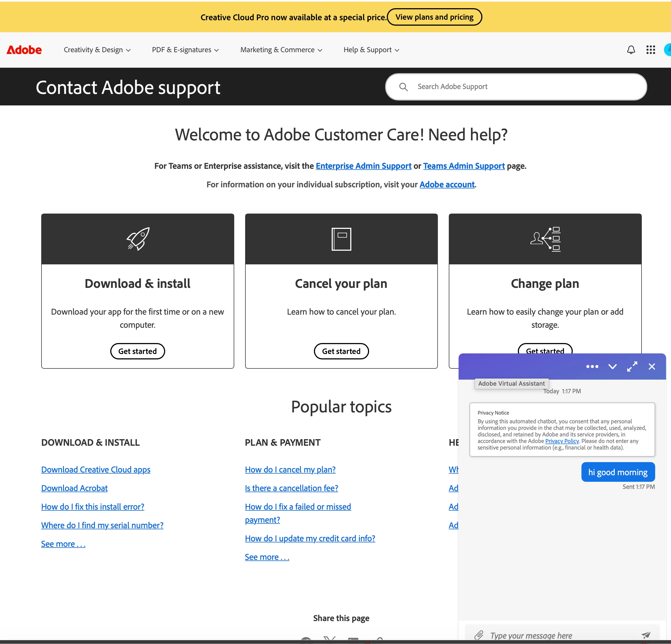Expand Creativity & Design menu
The height and width of the screenshot is (644, 671).
point(97,50)
